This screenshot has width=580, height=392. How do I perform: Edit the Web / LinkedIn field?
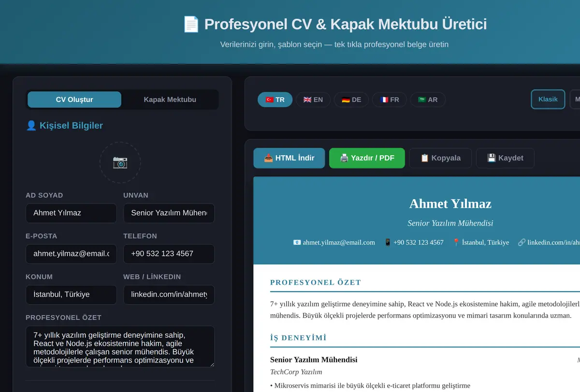pyautogui.click(x=169, y=295)
